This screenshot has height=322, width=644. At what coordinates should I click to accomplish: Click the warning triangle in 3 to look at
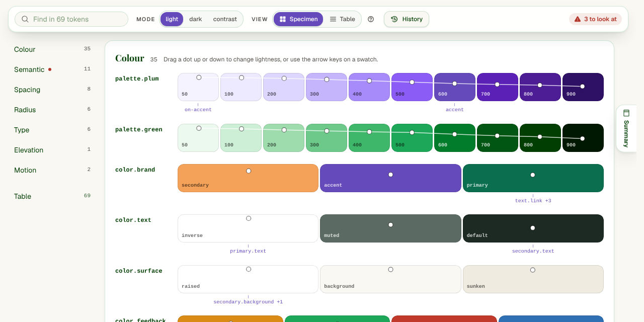578,19
